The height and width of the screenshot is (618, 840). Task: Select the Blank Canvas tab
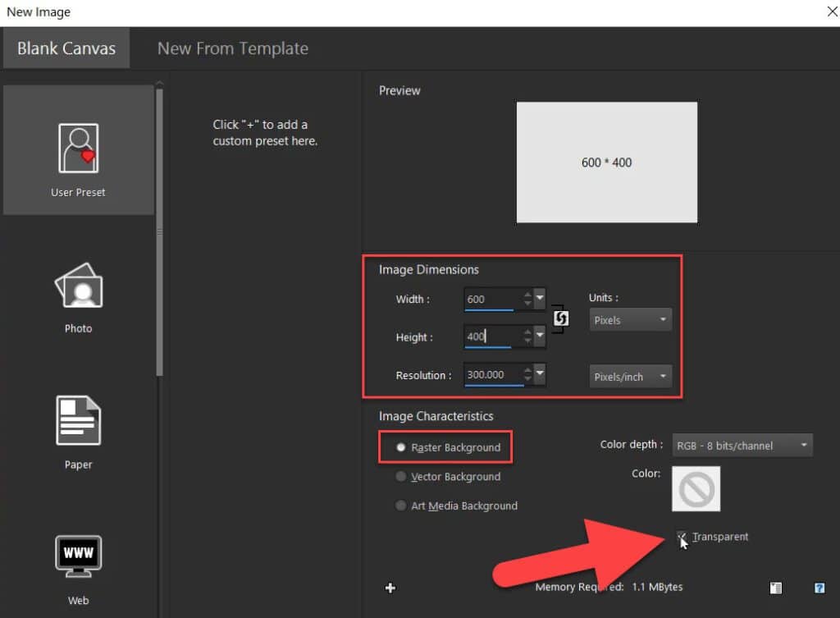point(66,48)
